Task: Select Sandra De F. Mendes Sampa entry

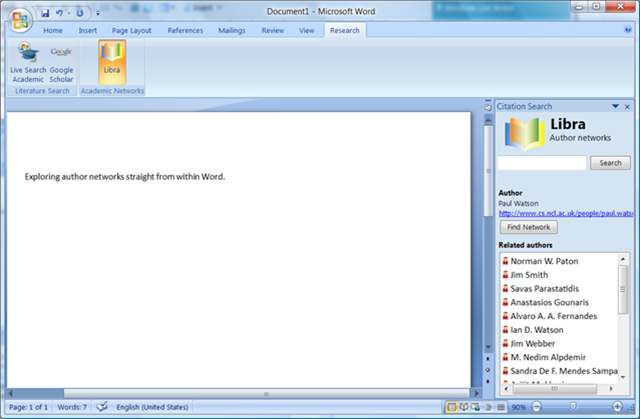Action: tap(560, 371)
